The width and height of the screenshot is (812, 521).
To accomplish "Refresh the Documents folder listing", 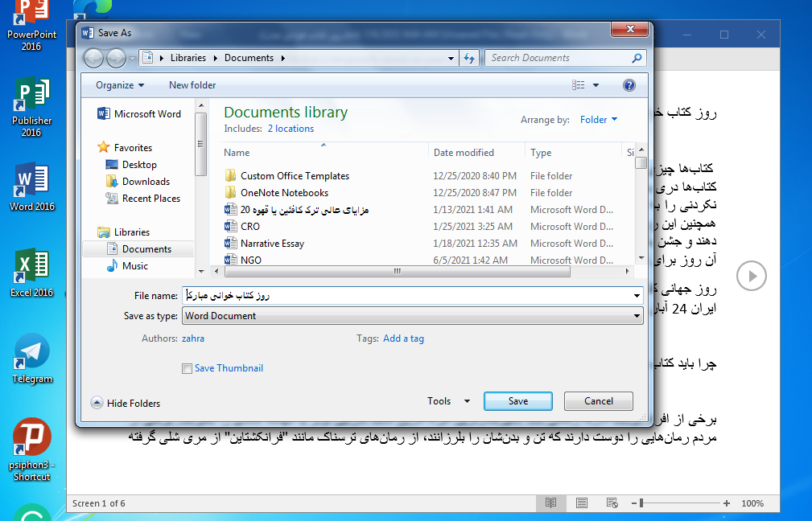I will coord(469,58).
